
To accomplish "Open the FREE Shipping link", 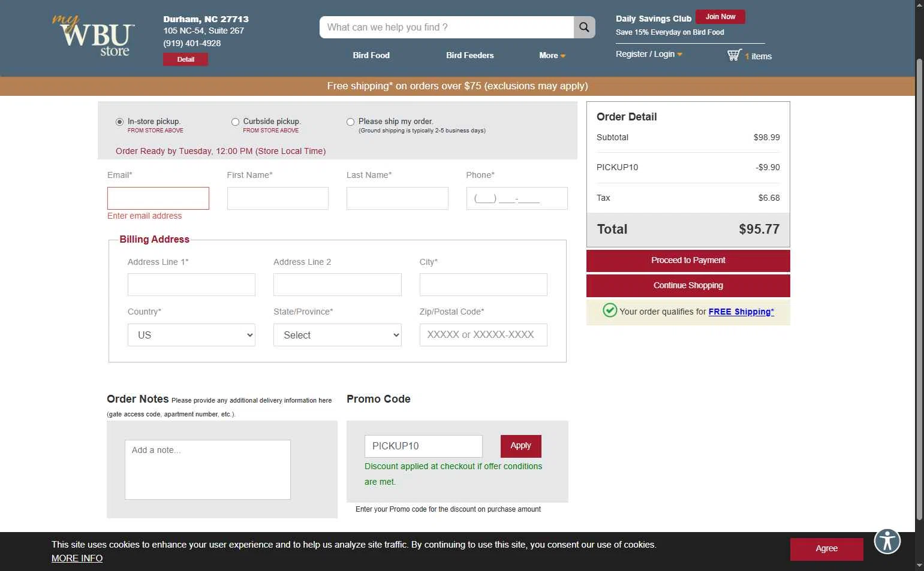I will pyautogui.click(x=741, y=312).
